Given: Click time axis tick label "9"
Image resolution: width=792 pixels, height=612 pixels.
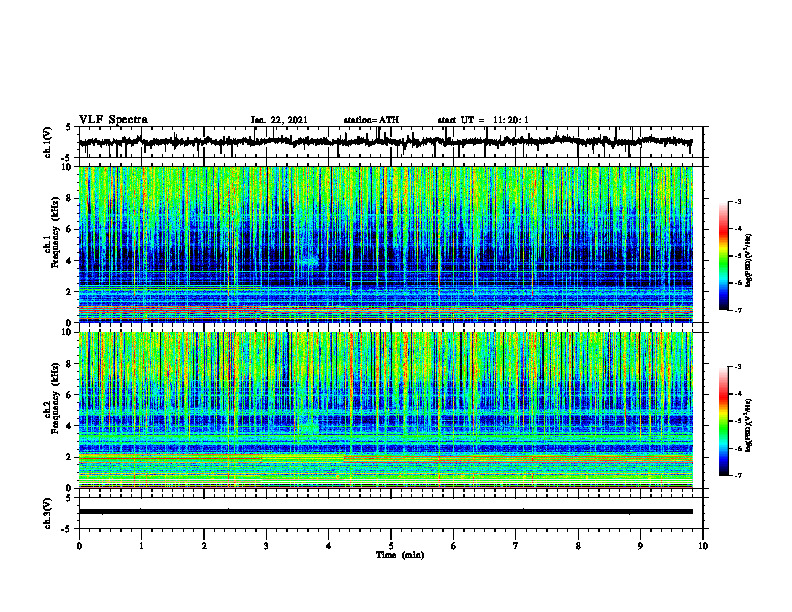Looking at the screenshot, I should coord(640,546).
